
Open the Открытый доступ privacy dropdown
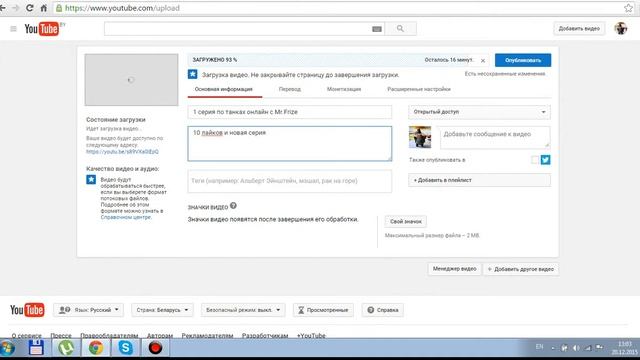[x=479, y=112]
